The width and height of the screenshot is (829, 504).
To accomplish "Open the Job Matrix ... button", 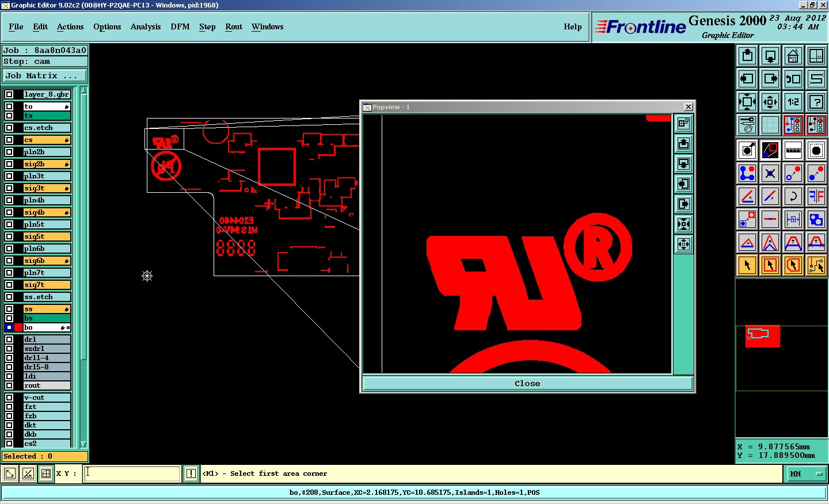I will tap(45, 75).
